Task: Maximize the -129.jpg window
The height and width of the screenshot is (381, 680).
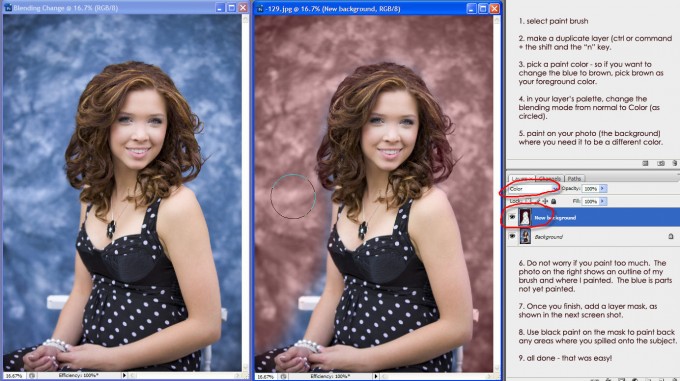Action: pos(483,9)
